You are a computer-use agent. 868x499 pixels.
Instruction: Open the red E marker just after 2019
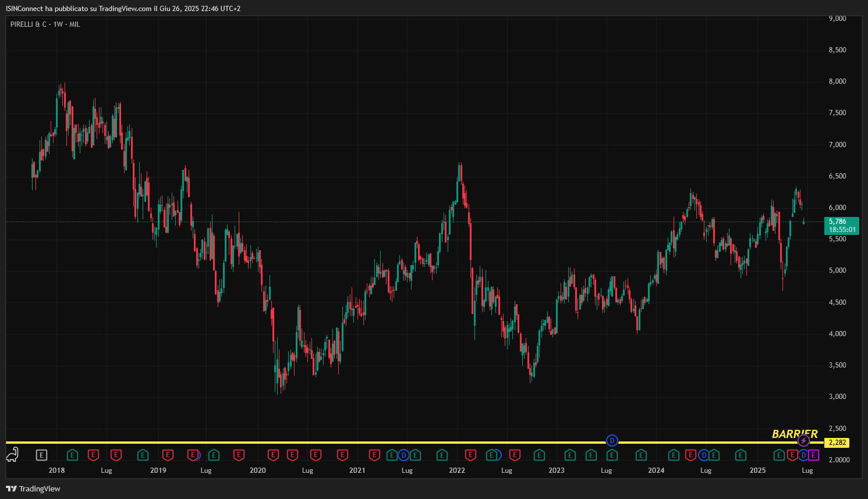tap(168, 455)
